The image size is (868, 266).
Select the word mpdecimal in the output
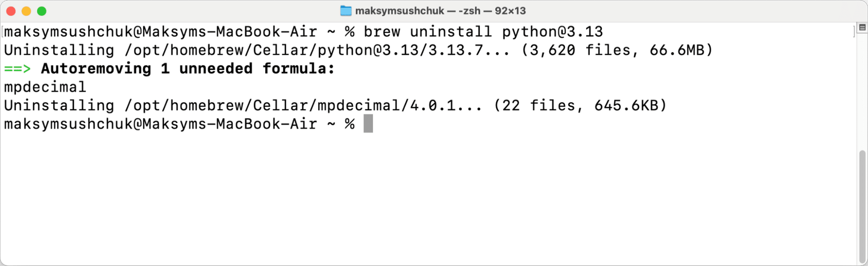44,87
